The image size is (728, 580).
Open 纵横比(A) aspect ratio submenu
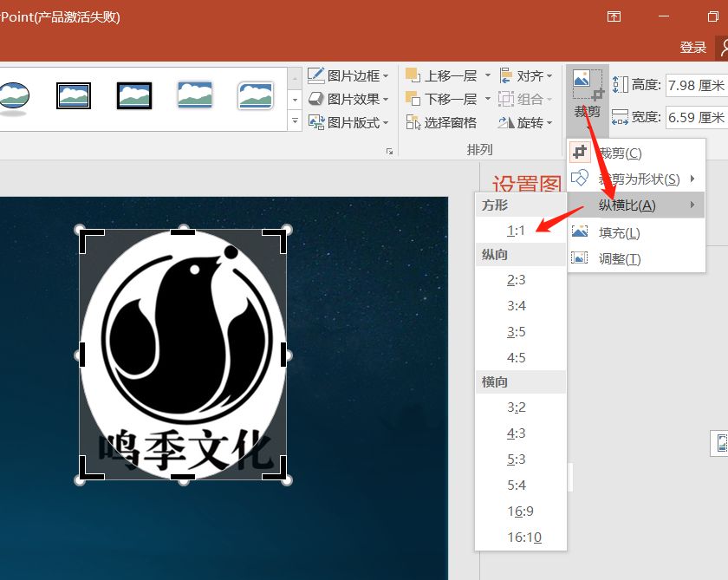pyautogui.click(x=636, y=205)
